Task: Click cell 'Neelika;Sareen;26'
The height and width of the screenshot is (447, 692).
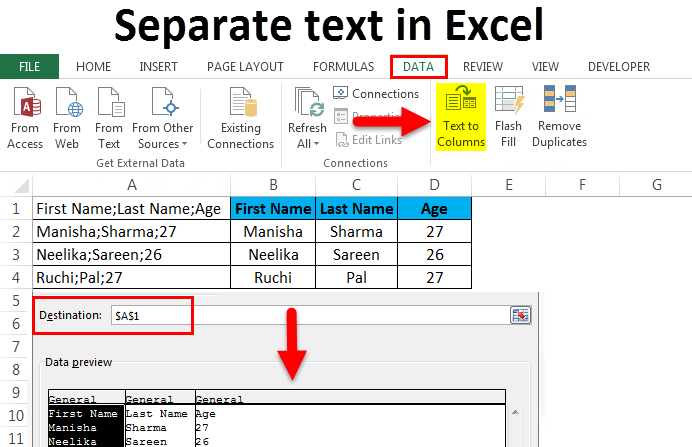Action: 132,254
